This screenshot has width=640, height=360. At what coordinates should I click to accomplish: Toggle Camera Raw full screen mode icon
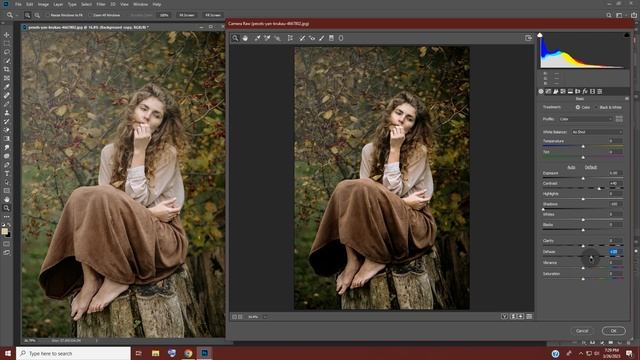[529, 38]
